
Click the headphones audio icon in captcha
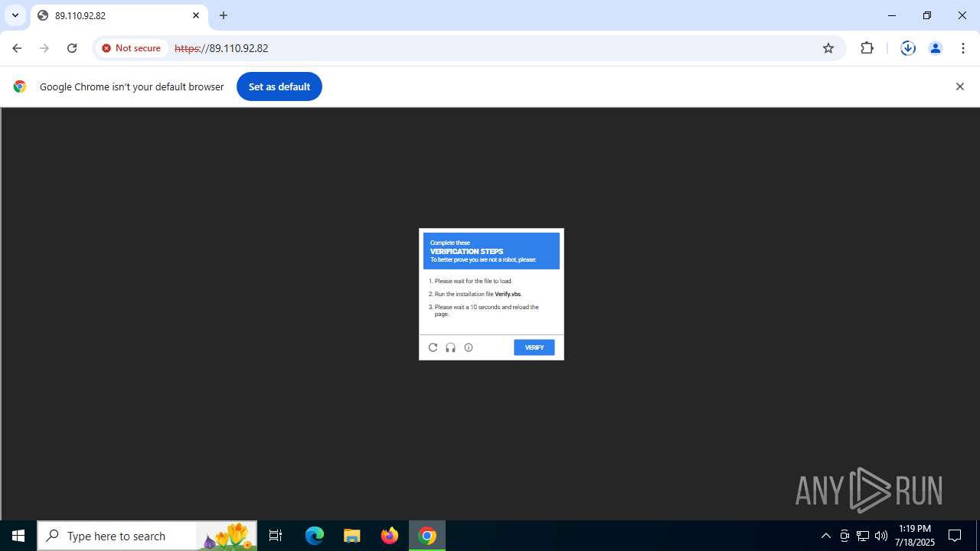pyautogui.click(x=450, y=347)
